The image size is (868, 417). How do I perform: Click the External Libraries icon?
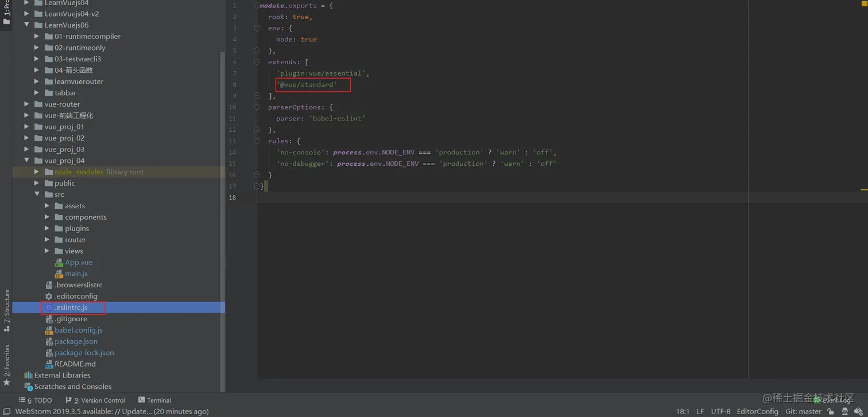tap(28, 375)
